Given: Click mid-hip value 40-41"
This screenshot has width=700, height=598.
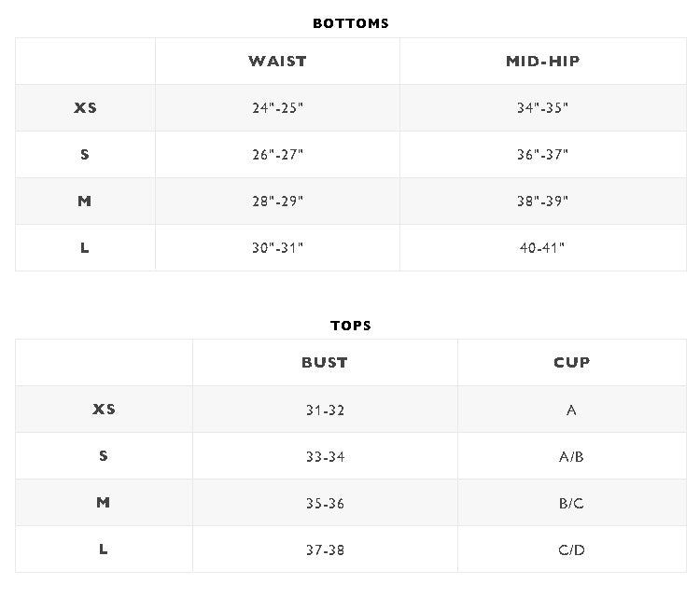Looking at the screenshot, I should point(542,247).
